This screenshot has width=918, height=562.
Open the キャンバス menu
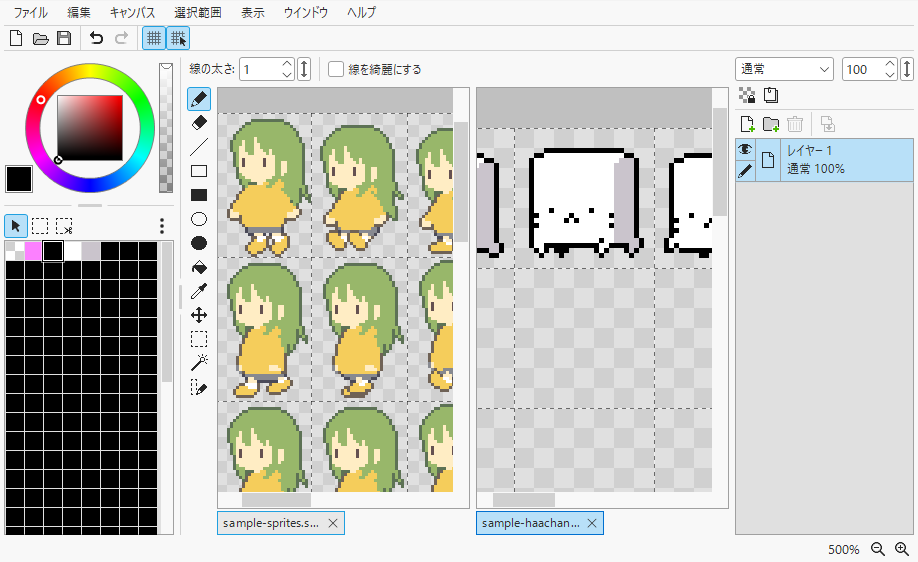(132, 12)
